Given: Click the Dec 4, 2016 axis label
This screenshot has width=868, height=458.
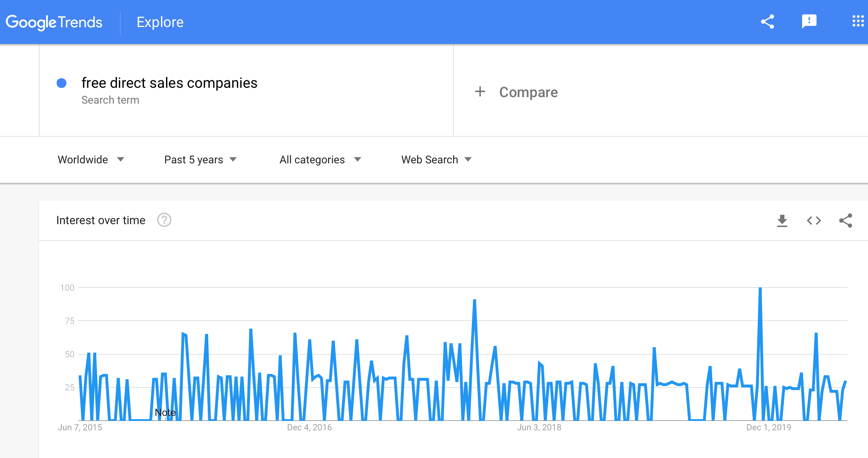Looking at the screenshot, I should point(309,427).
